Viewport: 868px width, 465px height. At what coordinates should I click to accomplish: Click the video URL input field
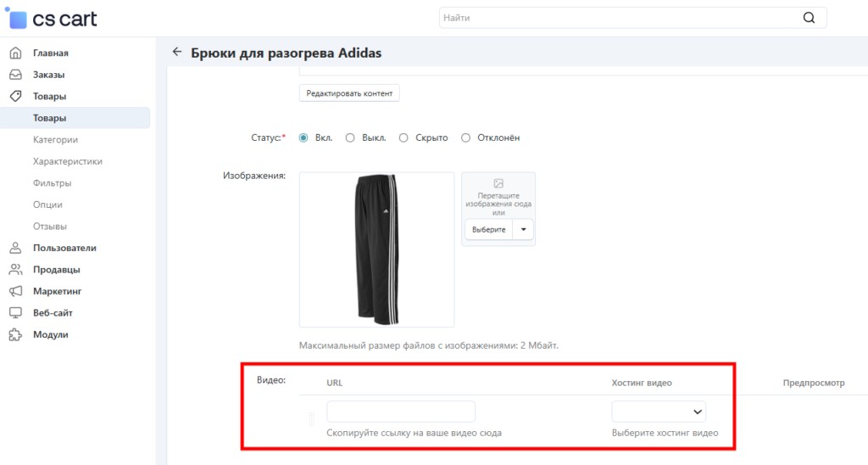point(401,412)
